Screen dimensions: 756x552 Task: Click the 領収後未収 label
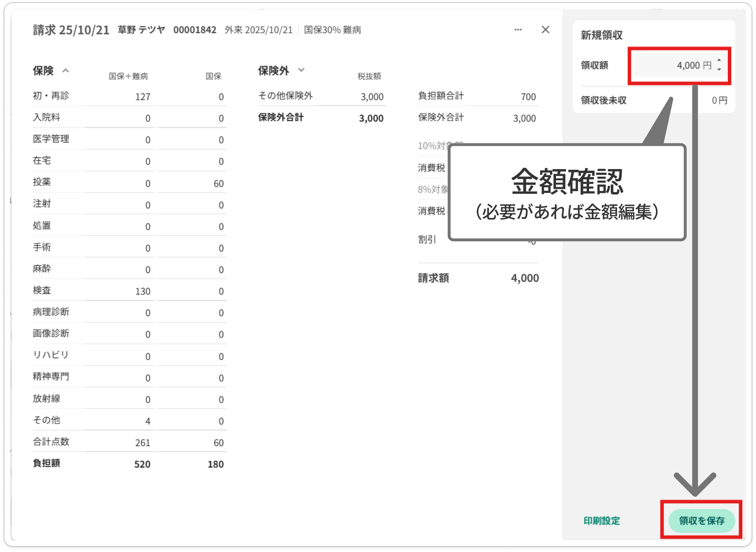point(604,100)
